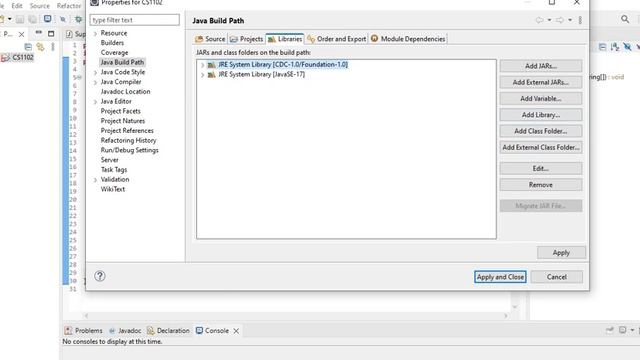Screen dimensions: 640x360
Task: Expand JRE System Library CDC-1.0/Foundation-1.0
Action: (x=202, y=65)
